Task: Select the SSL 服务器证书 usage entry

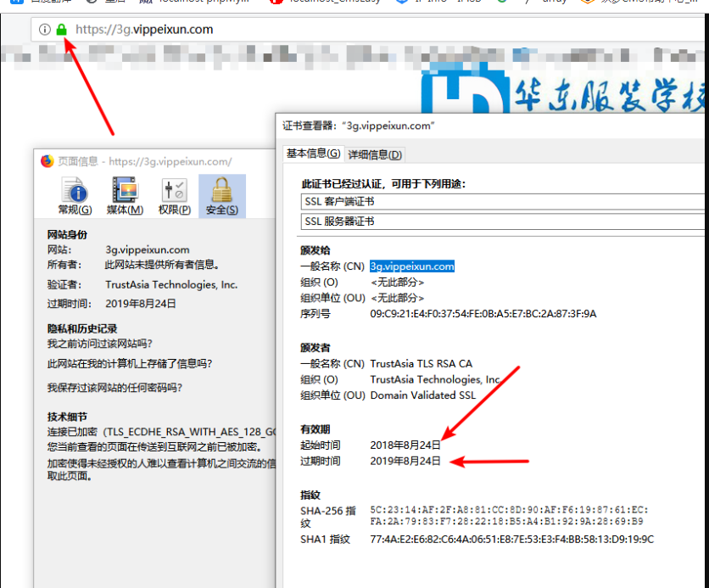Action: point(502,221)
